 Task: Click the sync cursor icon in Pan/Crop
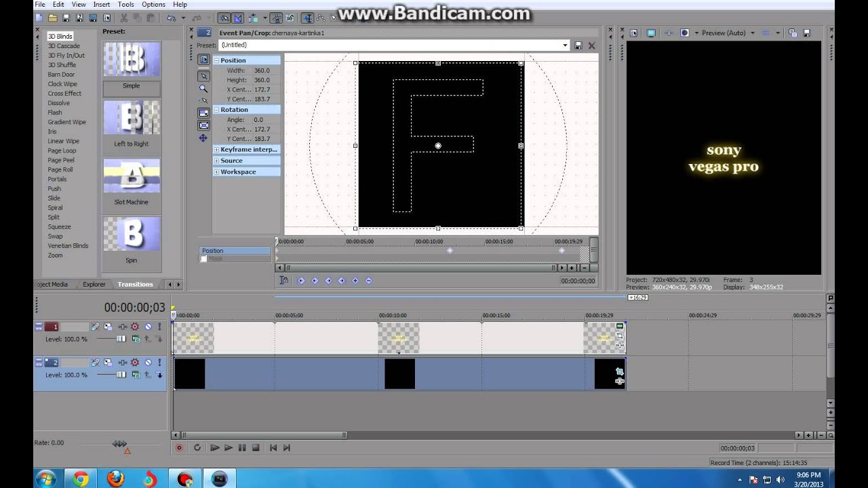coord(283,281)
